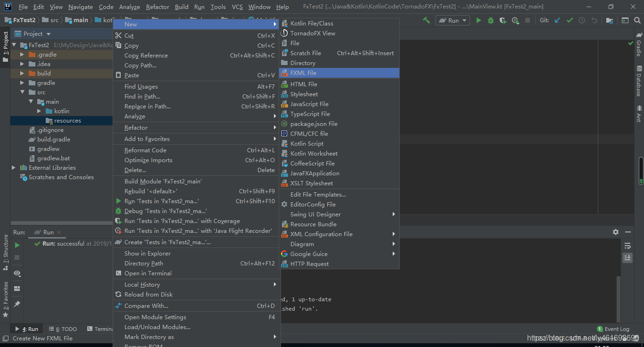This screenshot has width=644, height=347.
Task: Expand External Libraries node
Action: pos(13,168)
